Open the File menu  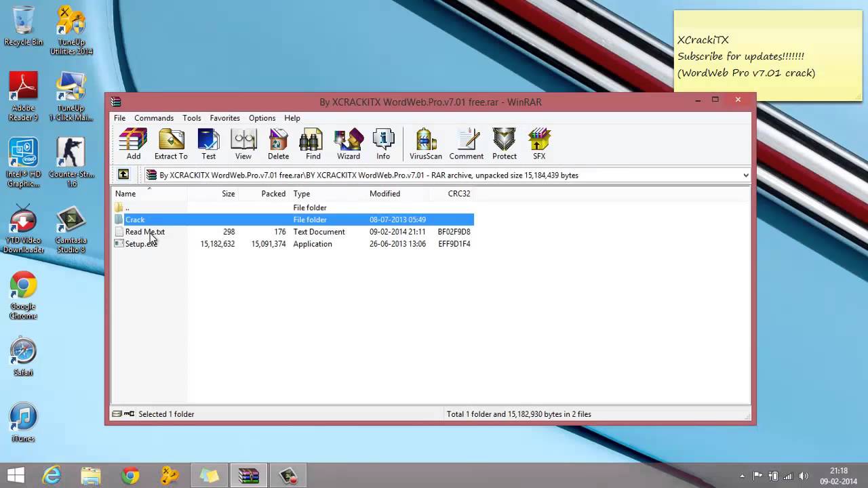pyautogui.click(x=119, y=118)
